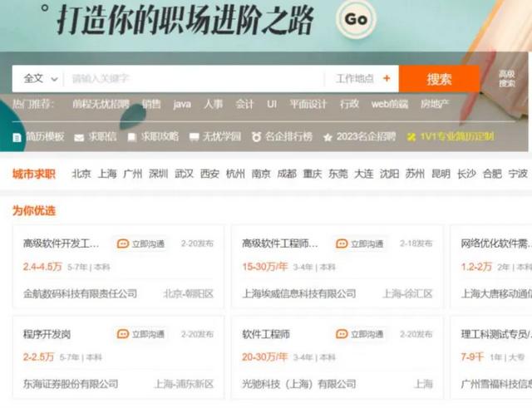This screenshot has width=532, height=408.
Task: Click the web前端 hot keyword
Action: tap(390, 104)
